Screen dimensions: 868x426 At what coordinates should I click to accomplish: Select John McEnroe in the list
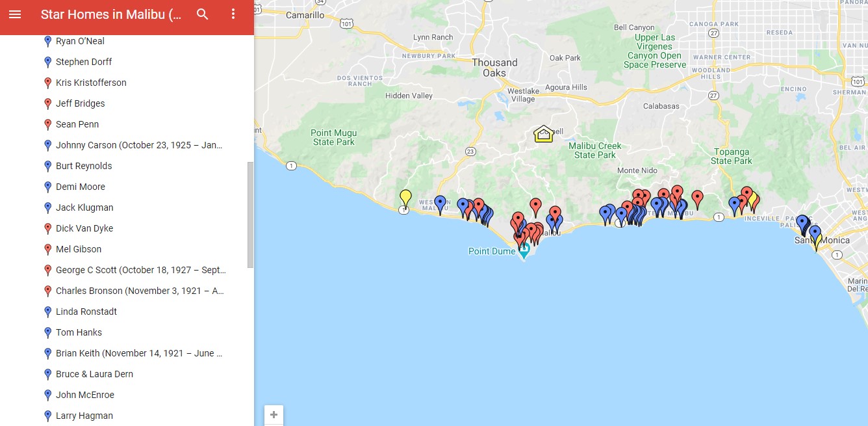point(85,395)
